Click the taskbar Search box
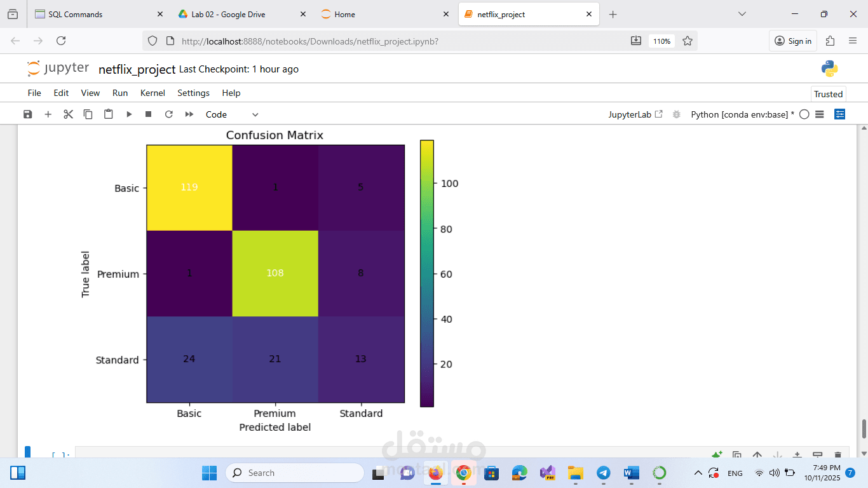868x488 pixels. point(295,473)
